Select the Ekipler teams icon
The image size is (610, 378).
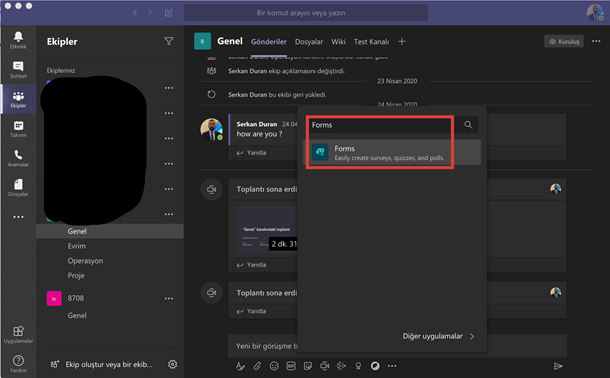pos(18,100)
